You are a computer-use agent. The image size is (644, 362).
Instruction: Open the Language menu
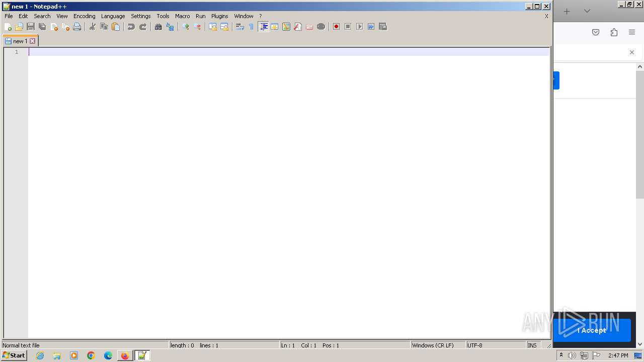113,16
